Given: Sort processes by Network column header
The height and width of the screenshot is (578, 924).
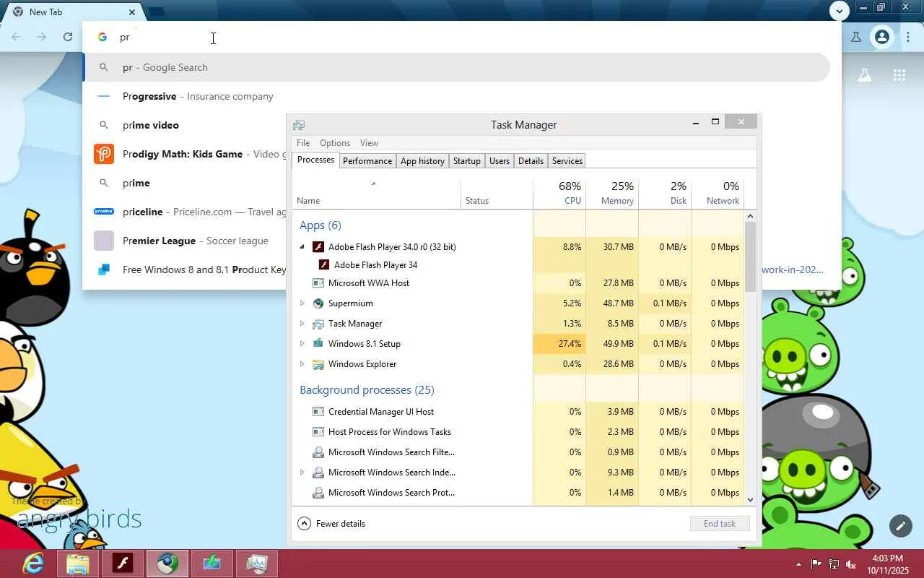Looking at the screenshot, I should tap(718, 193).
